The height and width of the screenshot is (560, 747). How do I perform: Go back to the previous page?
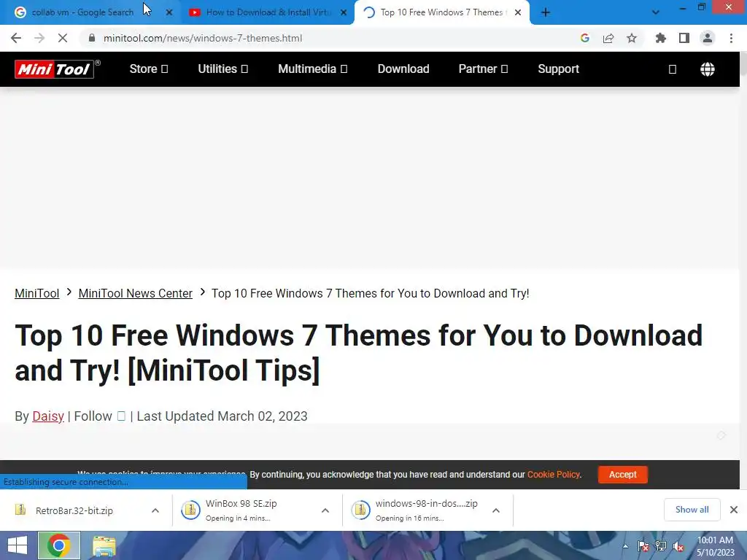(x=16, y=38)
